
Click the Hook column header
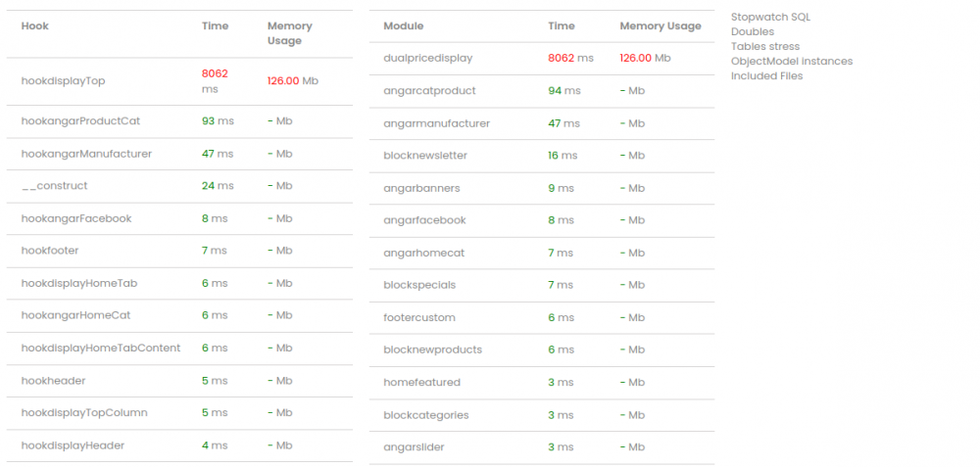point(34,26)
